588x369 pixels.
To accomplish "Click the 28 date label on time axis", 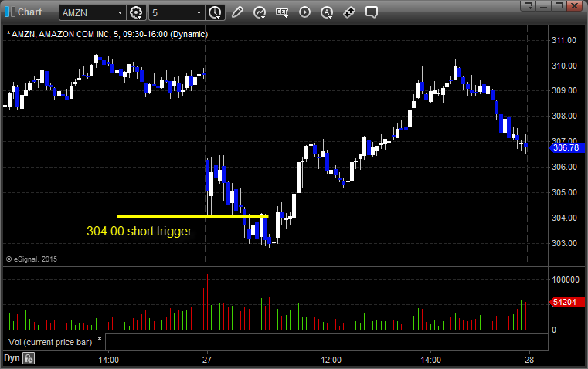I will click(529, 360).
